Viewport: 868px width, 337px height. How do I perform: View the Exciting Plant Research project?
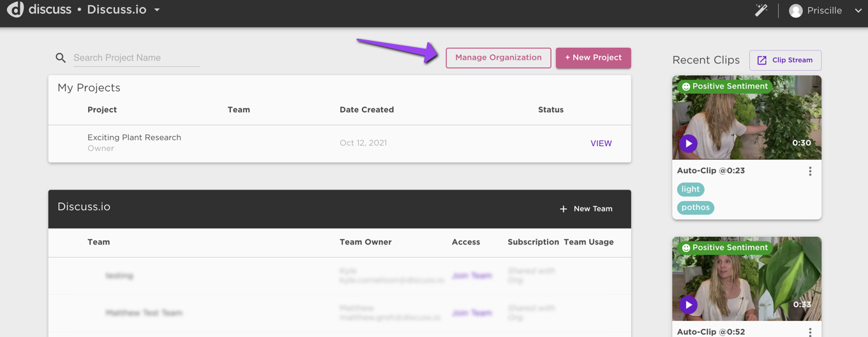(x=601, y=144)
